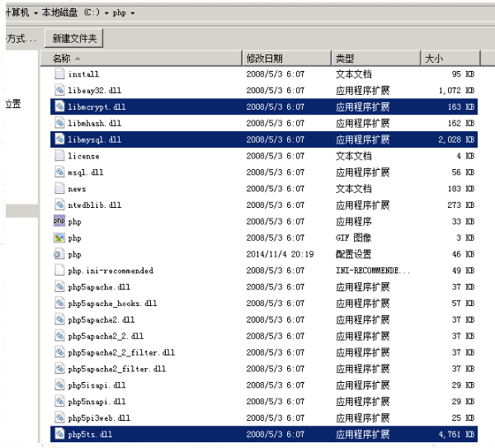Click the php5ts.dll file icon
The image size is (495, 448).
pyautogui.click(x=59, y=433)
